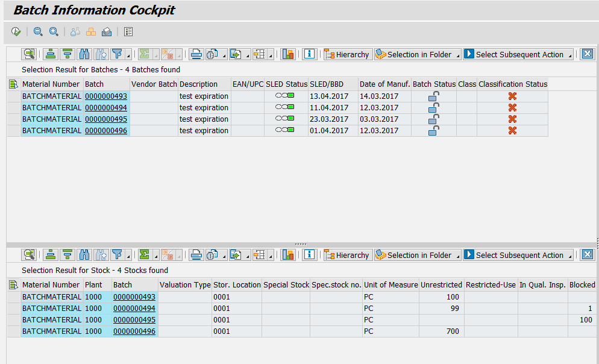Screen dimensions: 599x364
Task: Click the Execute icon below the title bar
Action: point(16,31)
